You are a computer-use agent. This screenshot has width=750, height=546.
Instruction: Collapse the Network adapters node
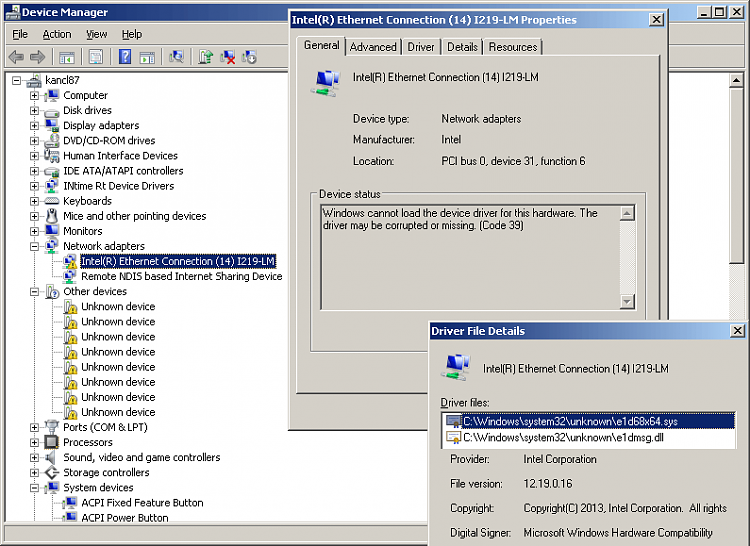click(34, 247)
